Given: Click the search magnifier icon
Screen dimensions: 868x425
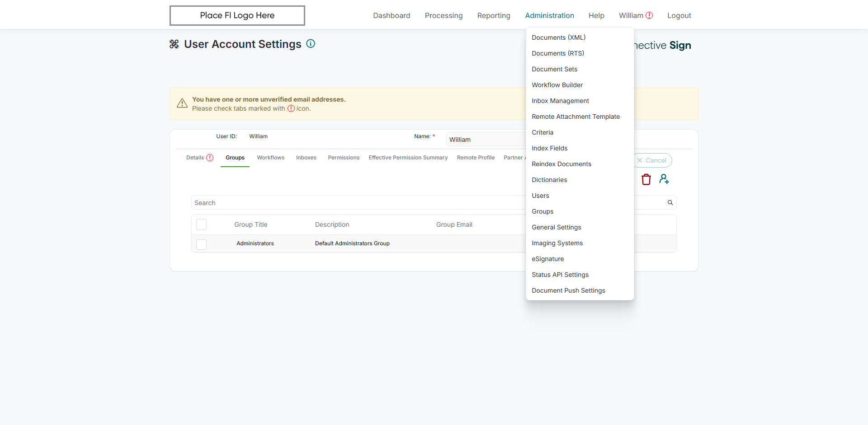Looking at the screenshot, I should click(670, 203).
